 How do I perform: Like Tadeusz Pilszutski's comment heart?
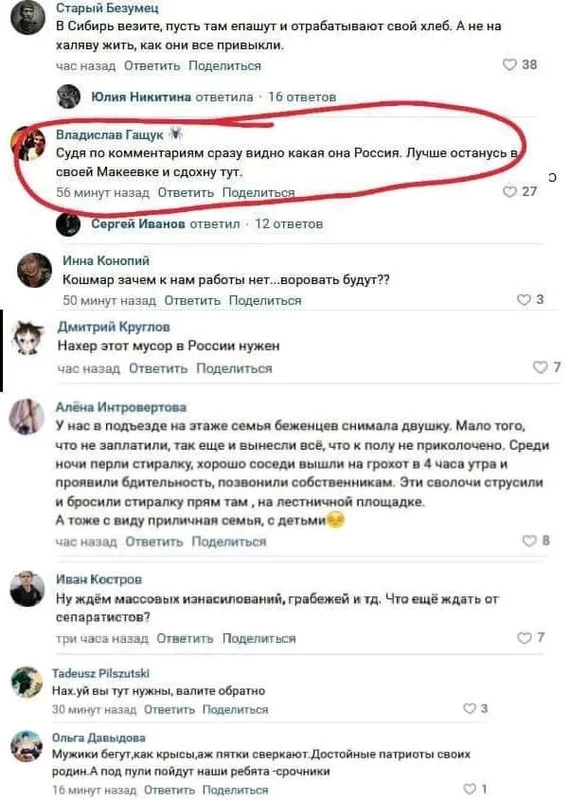point(469,709)
